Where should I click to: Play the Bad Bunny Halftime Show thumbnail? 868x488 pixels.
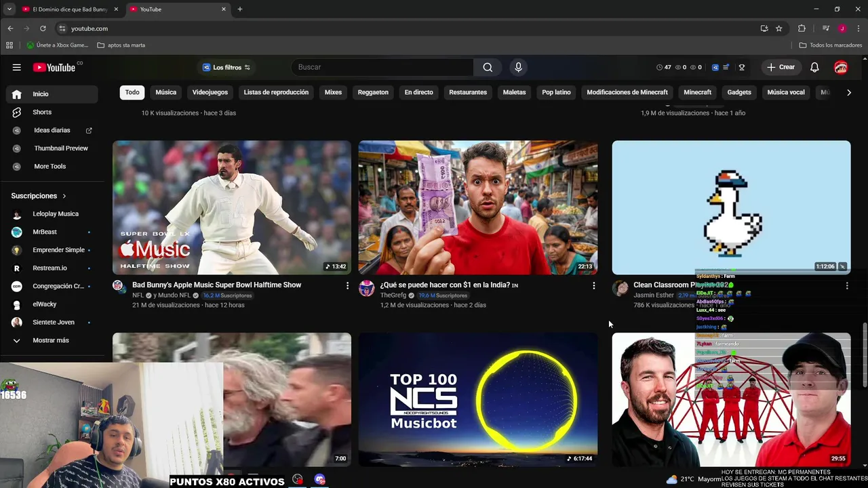click(232, 207)
